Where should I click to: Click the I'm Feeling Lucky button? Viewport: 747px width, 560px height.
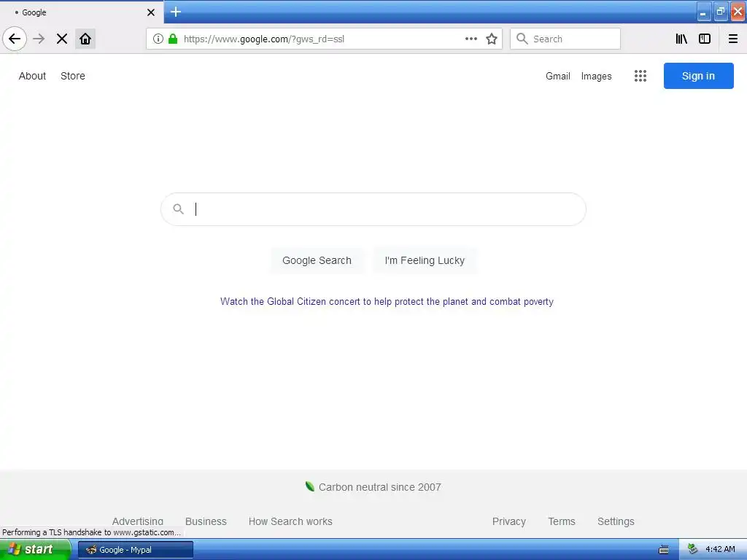(x=425, y=260)
